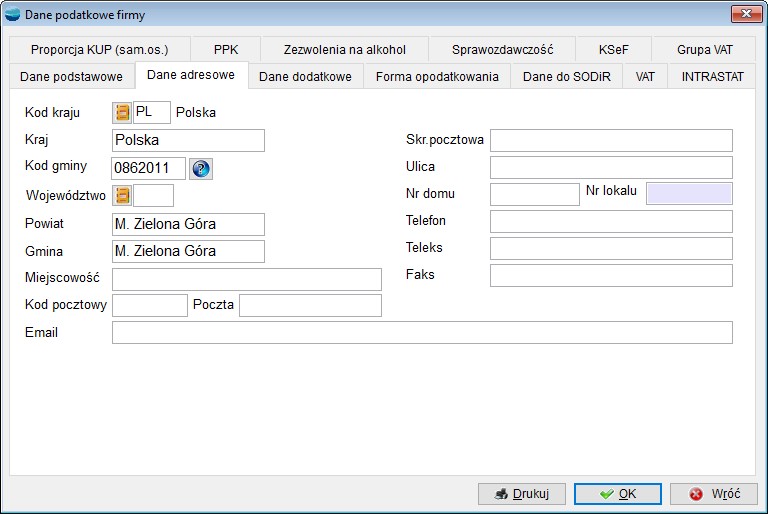Focus the Email text field
The image size is (768, 514).
422,333
